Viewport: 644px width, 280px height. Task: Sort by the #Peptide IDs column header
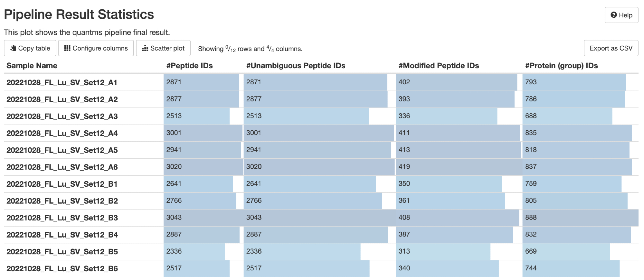point(189,66)
